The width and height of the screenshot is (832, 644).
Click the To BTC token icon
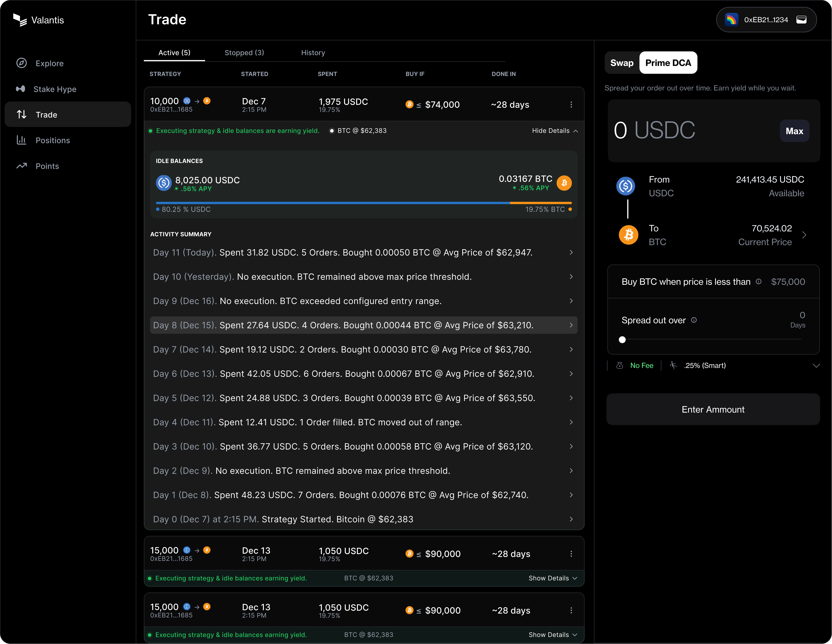point(629,235)
